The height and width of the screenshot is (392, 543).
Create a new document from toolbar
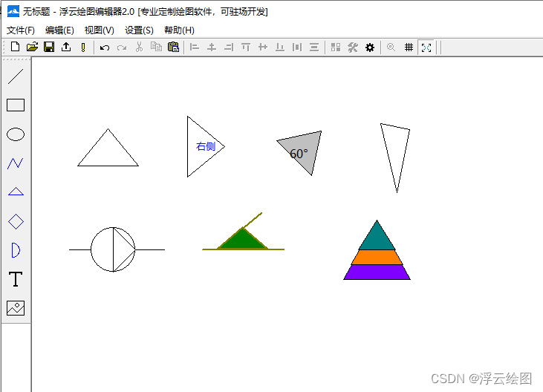pos(15,47)
